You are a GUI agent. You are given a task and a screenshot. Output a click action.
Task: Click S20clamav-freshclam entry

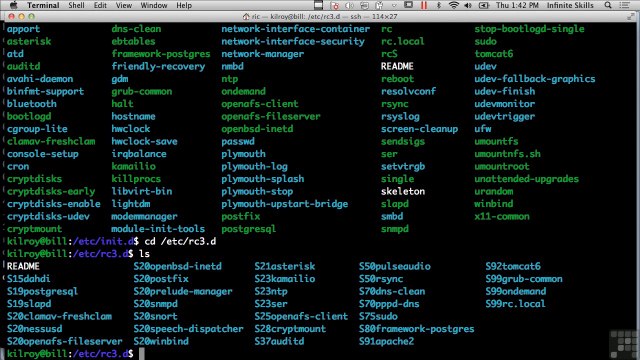click(59, 316)
